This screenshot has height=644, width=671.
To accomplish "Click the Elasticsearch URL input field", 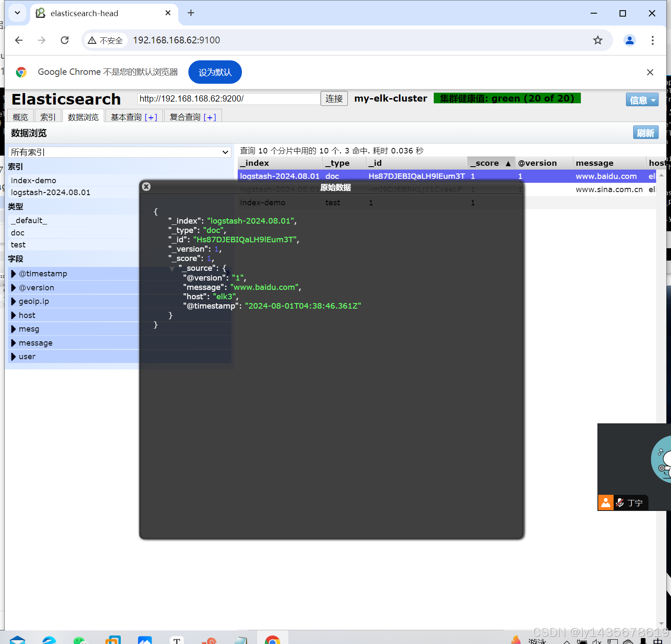I will pos(228,99).
